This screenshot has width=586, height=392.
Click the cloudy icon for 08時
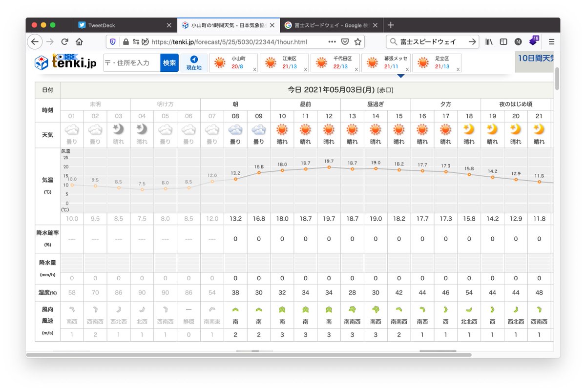click(235, 130)
